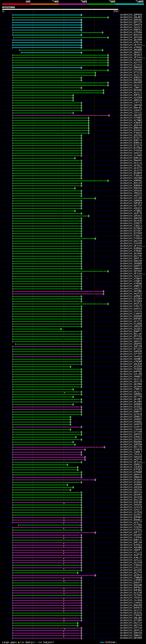The height and width of the screenshot is (644, 146).
Task: Select the UniRef100_B5B0D9 label
Action: (x=131, y=67)
